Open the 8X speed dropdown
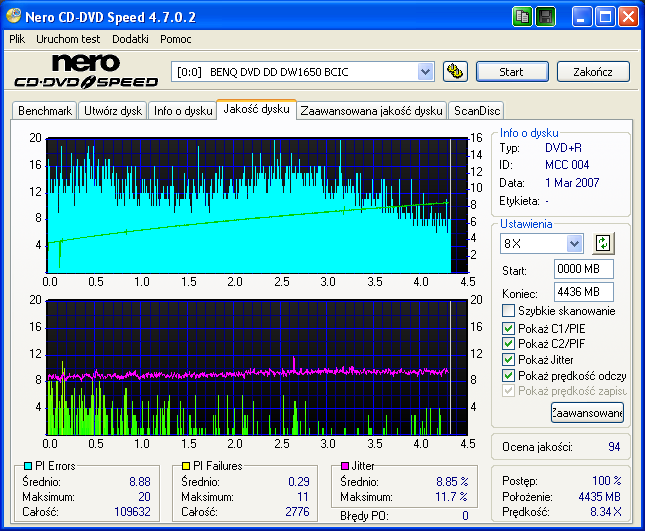The image size is (645, 531). [x=574, y=243]
